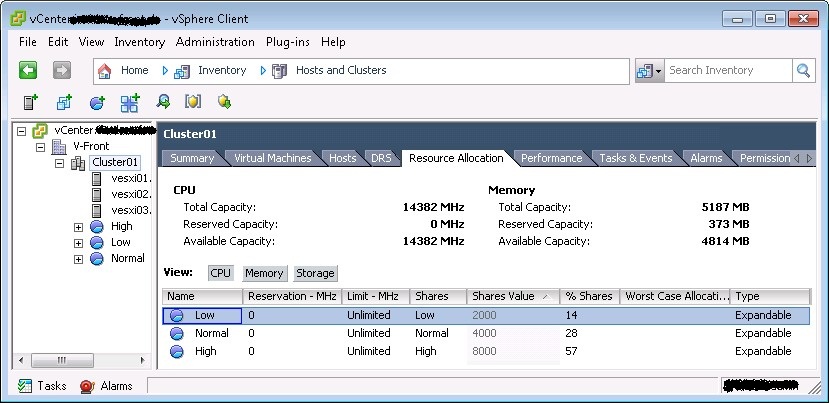829x403 pixels.
Task: Click the New vApp toolbar icon
Action: click(x=130, y=103)
